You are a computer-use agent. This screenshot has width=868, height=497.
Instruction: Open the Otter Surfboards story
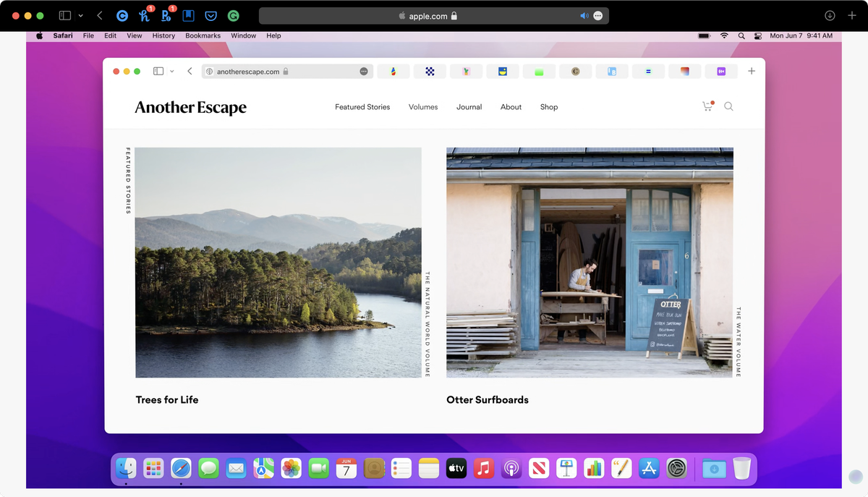[590, 262]
